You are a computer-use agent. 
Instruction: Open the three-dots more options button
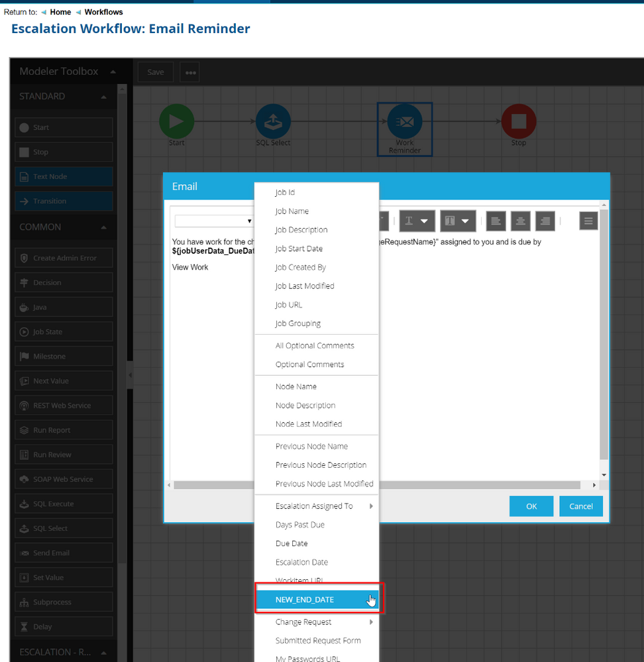tap(189, 72)
